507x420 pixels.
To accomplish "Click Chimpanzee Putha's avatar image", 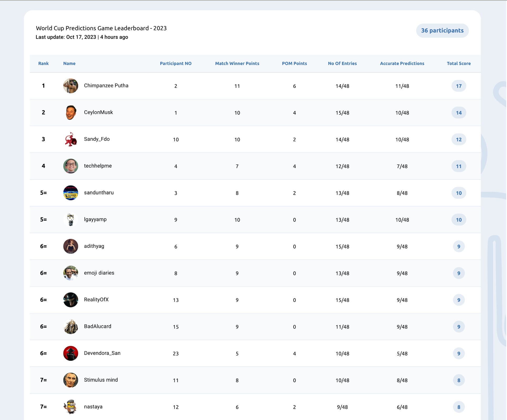I will [71, 86].
